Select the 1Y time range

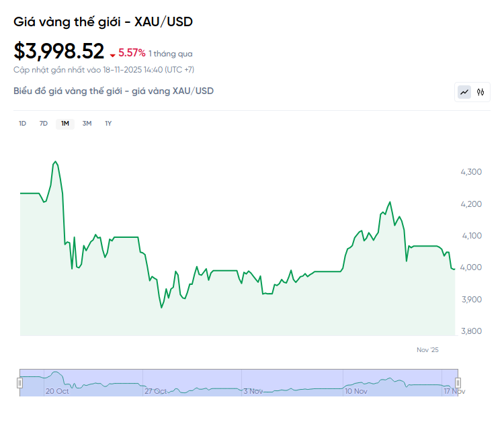coord(108,123)
